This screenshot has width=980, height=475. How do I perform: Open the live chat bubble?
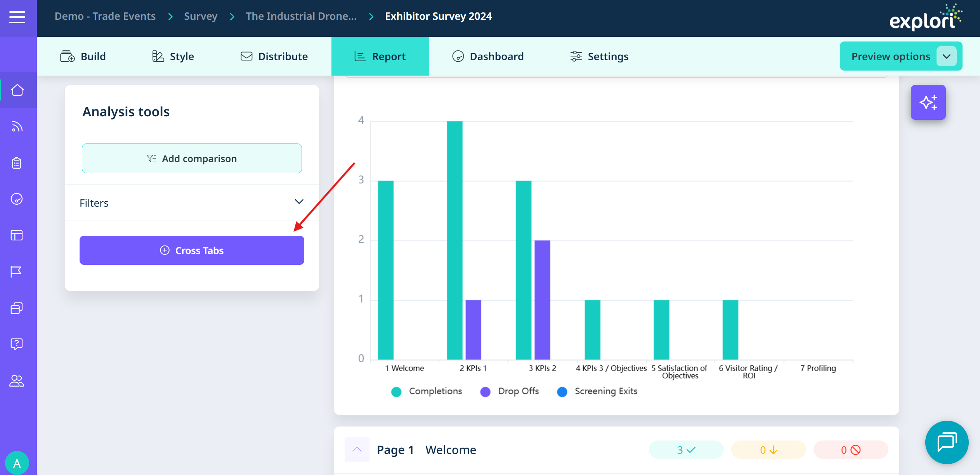click(947, 442)
